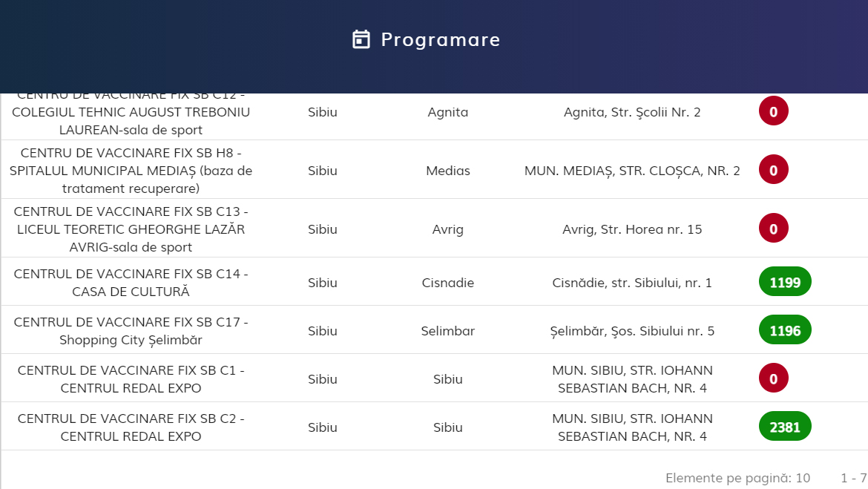This screenshot has height=489, width=868.
Task: Click the 1 - 7 pagination range label
Action: click(853, 477)
